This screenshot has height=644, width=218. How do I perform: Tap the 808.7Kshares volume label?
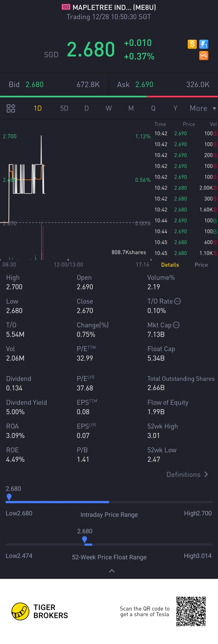[x=129, y=252]
